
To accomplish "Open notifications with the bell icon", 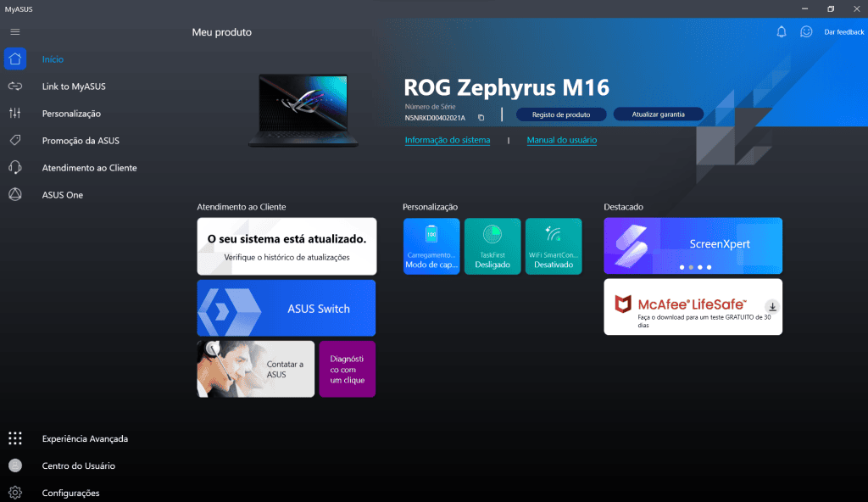I will coord(781,31).
